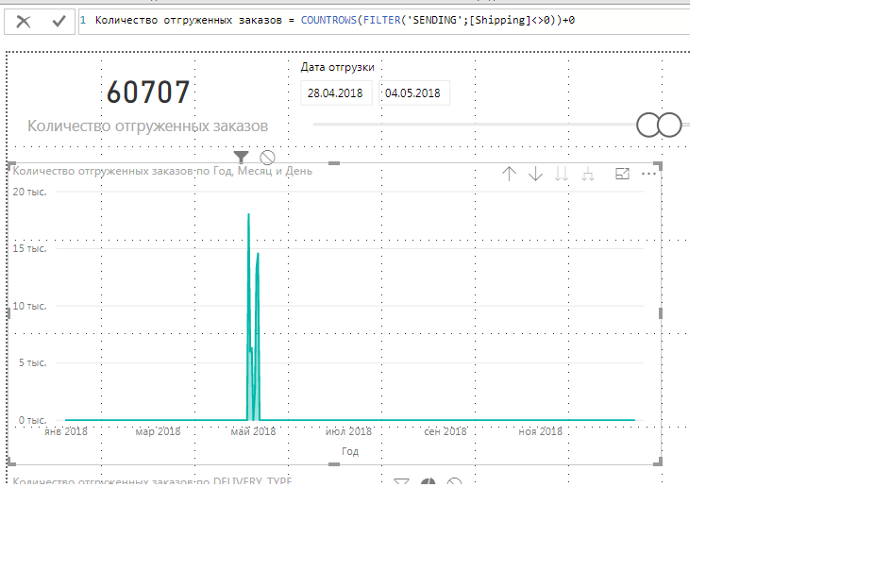
Task: Grab the right handle of the date slider
Action: [670, 125]
